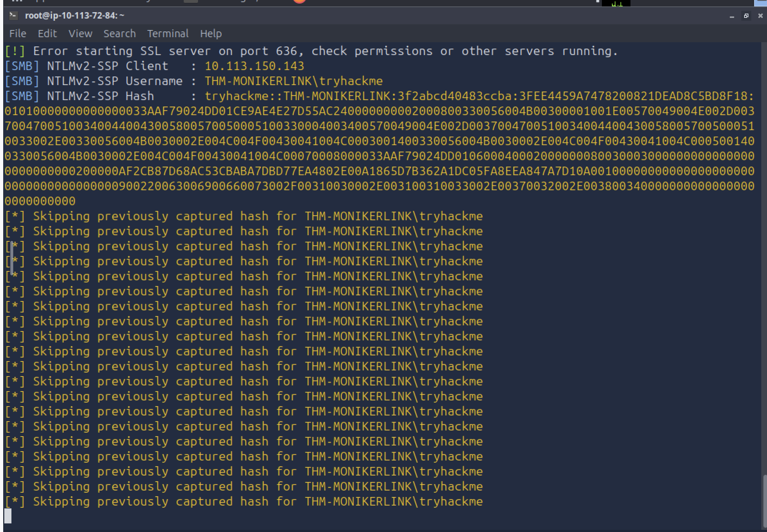Screen dimensions: 767x532
Task: Close the terminal window
Action: tap(760, 16)
